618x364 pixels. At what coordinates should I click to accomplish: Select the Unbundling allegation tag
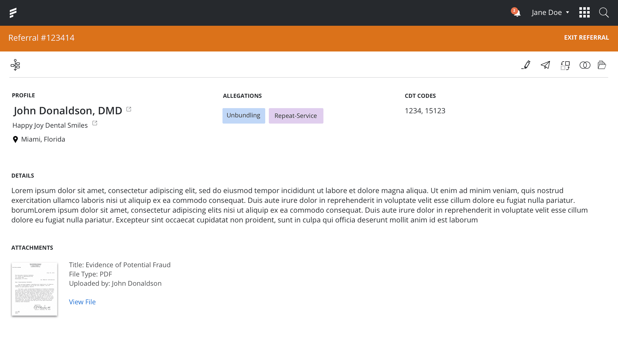tap(244, 116)
